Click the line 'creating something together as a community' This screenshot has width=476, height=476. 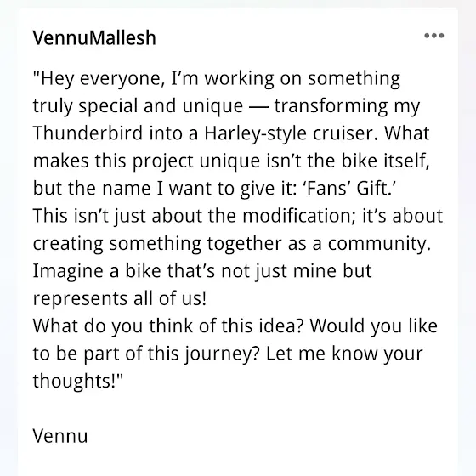click(x=232, y=244)
